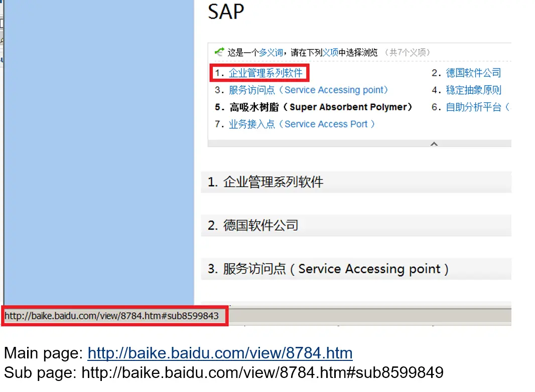
Task: Open the 企业管理系列软件 link
Action: (x=265, y=73)
